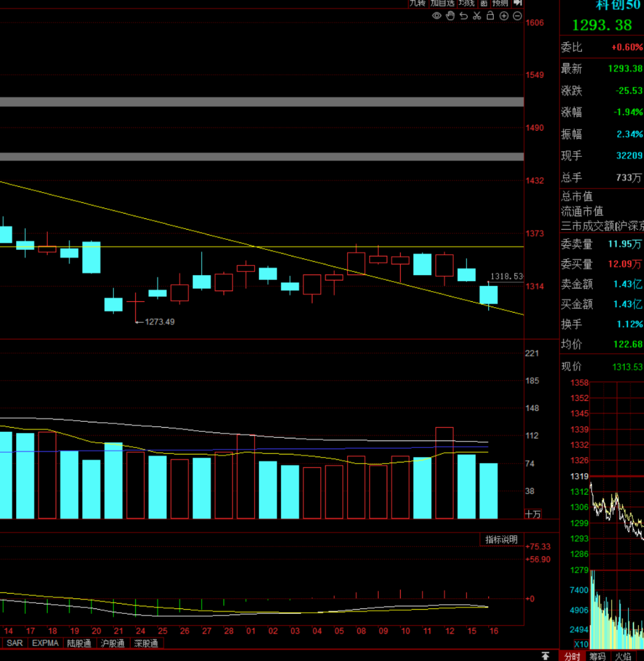Select the scissors cut tool
Image resolution: width=644 pixels, height=661 pixels.
pyautogui.click(x=477, y=16)
